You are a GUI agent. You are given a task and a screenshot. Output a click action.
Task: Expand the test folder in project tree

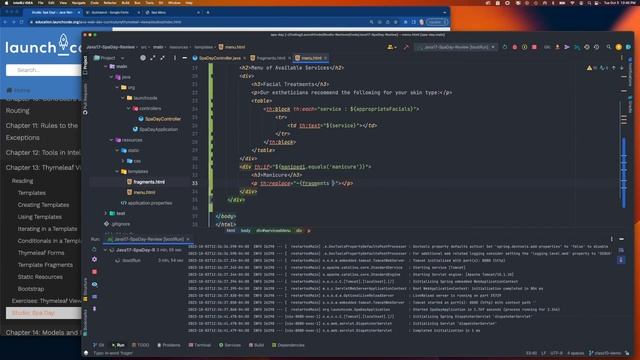click(x=106, y=213)
